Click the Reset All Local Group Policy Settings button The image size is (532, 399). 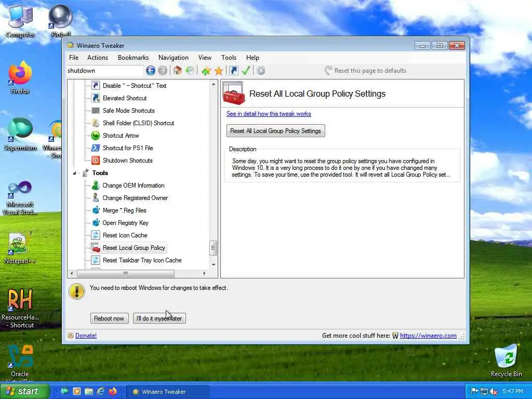click(275, 130)
